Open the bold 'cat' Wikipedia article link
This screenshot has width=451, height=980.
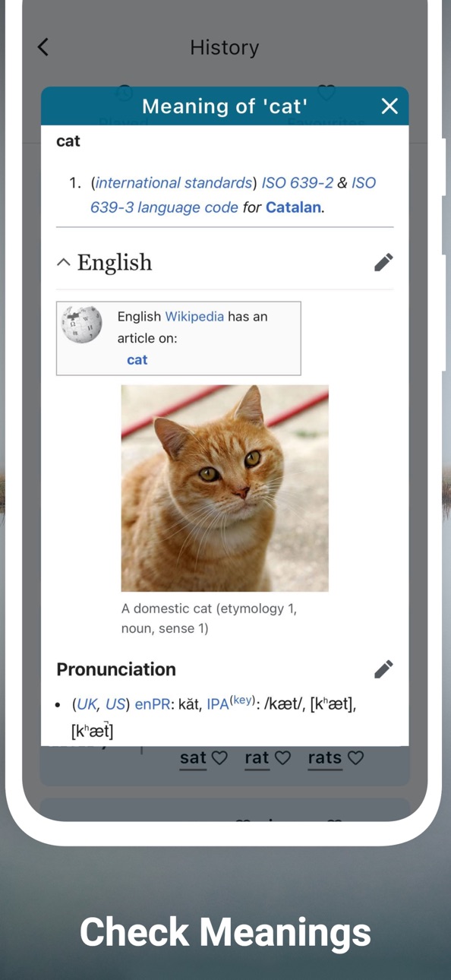(137, 359)
